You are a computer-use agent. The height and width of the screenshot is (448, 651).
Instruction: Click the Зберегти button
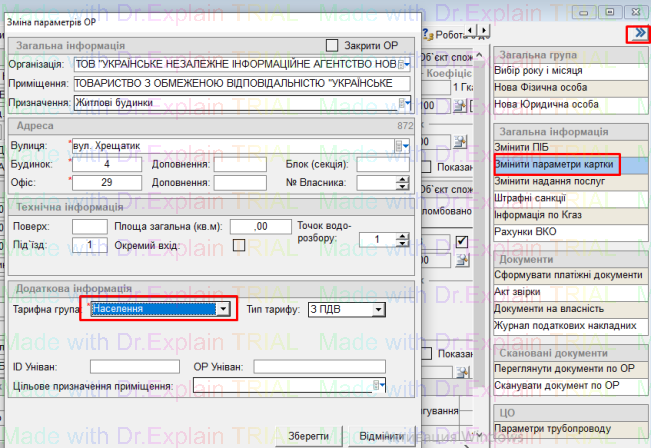pos(310,437)
